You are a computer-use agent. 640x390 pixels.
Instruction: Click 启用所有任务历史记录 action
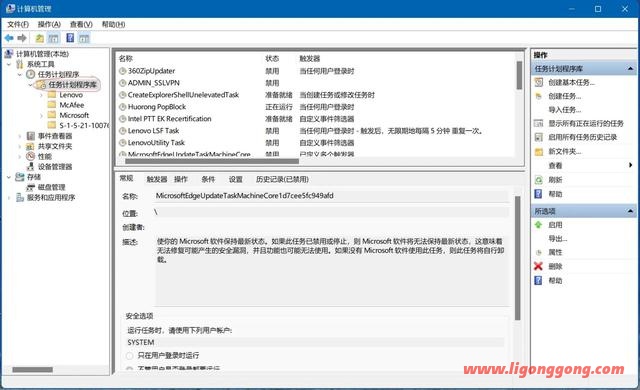point(582,137)
